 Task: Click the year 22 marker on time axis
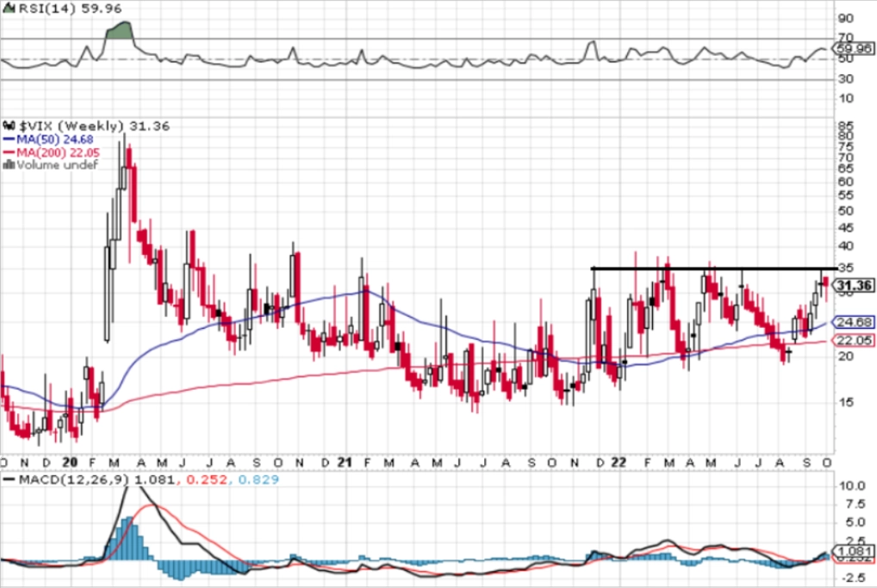618,463
